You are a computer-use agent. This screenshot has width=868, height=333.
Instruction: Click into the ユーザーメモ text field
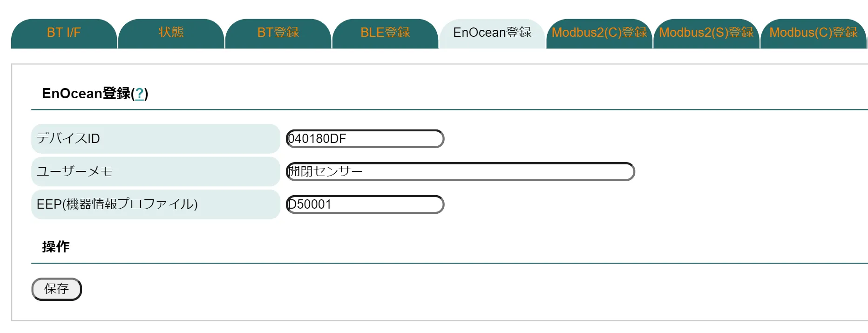(x=460, y=171)
